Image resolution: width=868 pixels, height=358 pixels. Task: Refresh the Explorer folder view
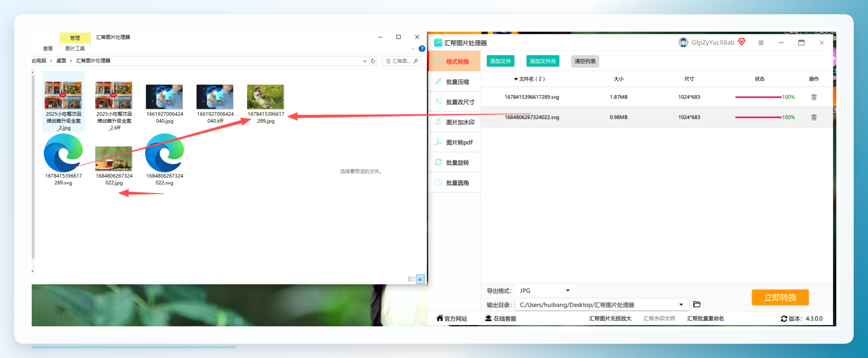[373, 61]
